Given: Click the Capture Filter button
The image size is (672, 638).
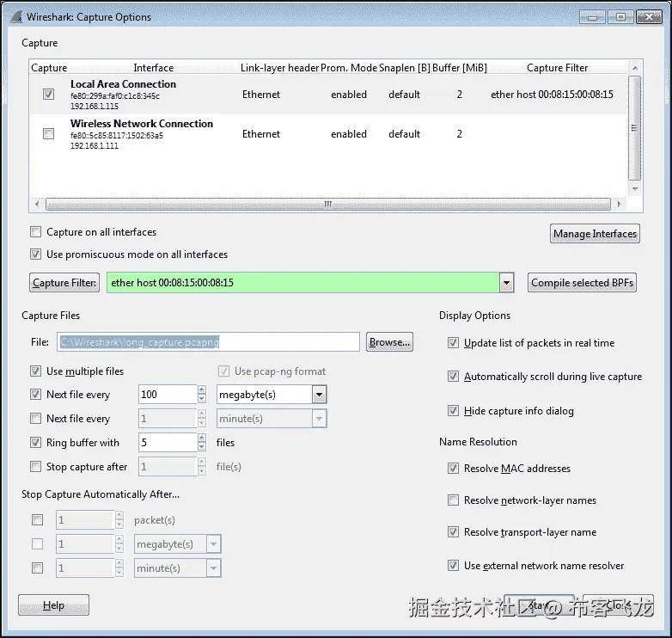Looking at the screenshot, I should pyautogui.click(x=64, y=283).
